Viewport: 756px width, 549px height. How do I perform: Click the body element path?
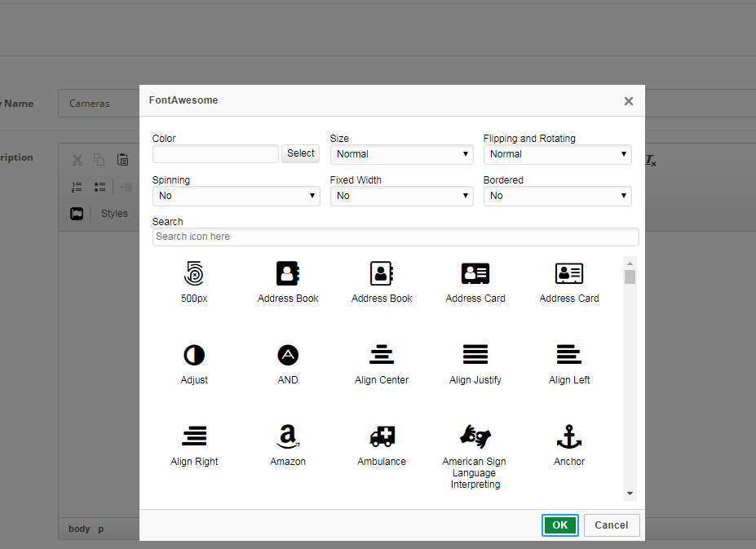[x=79, y=529]
